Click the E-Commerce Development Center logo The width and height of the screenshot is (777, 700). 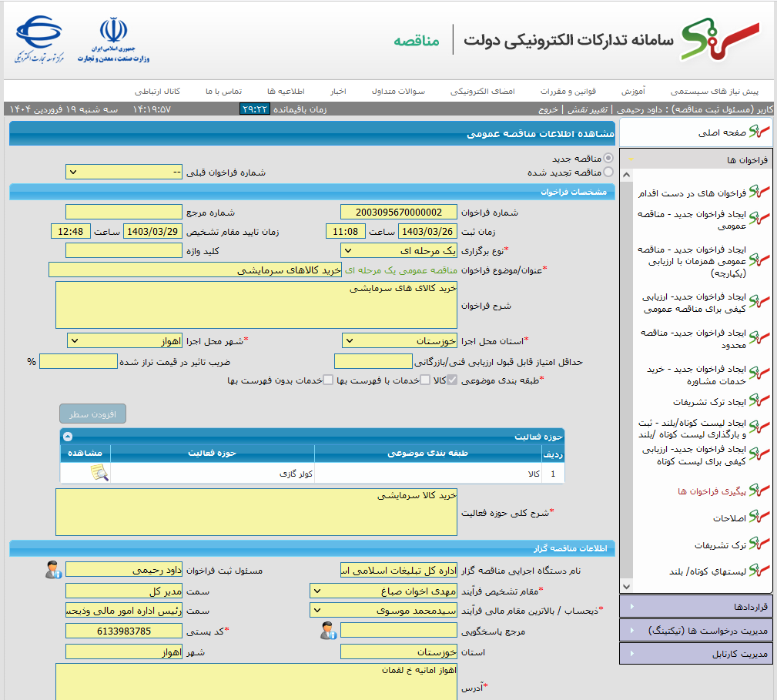39,39
